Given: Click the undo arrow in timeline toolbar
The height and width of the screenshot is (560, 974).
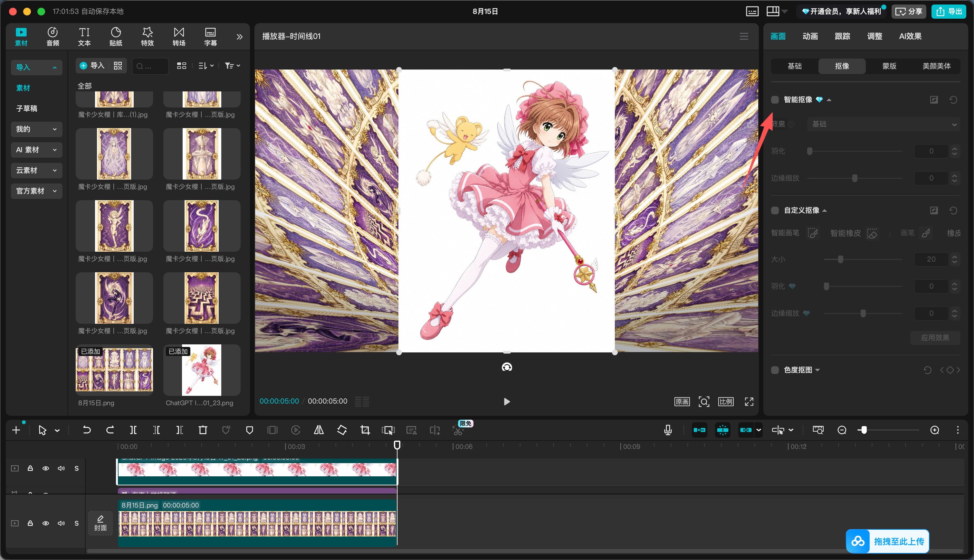Looking at the screenshot, I should pyautogui.click(x=87, y=430).
